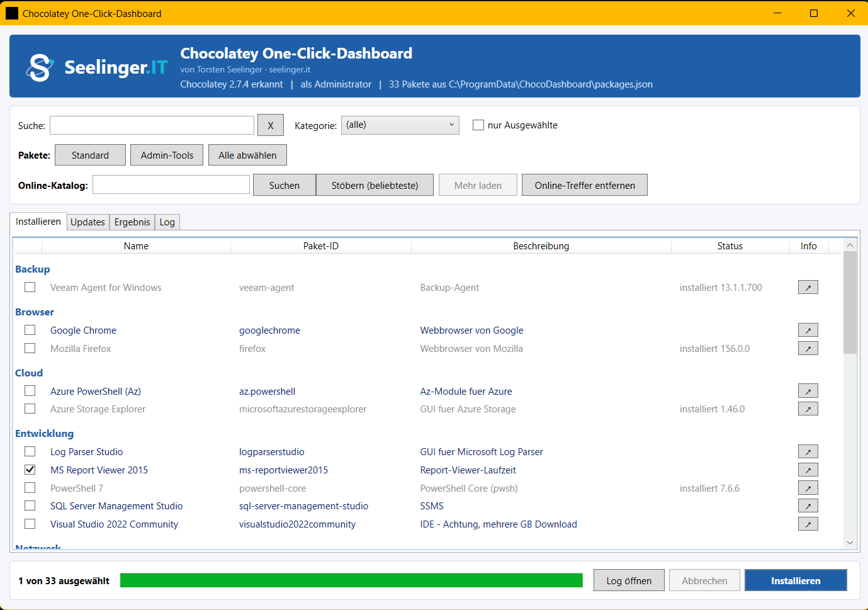This screenshot has width=868, height=610.
Task: Check SQL Server Management Studio package
Action: 30,506
